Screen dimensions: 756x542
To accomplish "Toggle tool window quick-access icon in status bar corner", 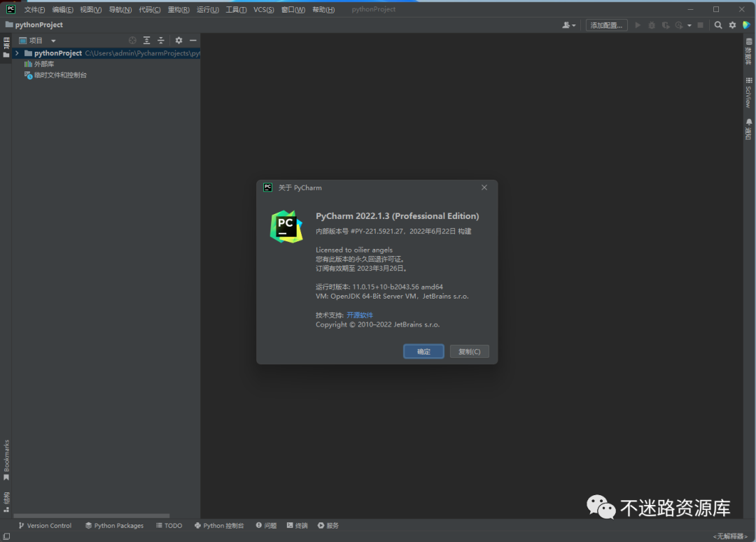I will [6, 536].
